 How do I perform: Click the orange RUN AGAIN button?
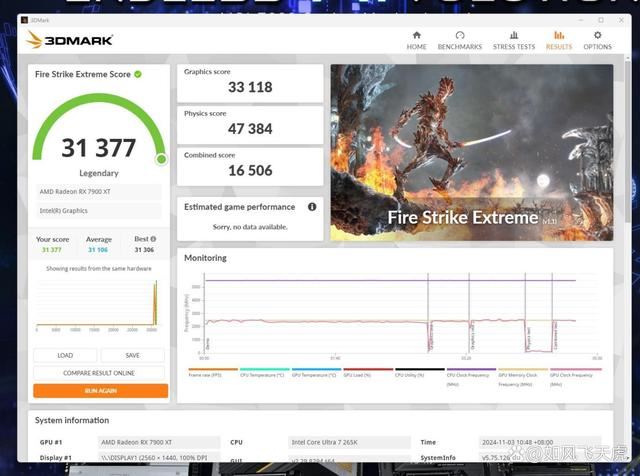100,391
